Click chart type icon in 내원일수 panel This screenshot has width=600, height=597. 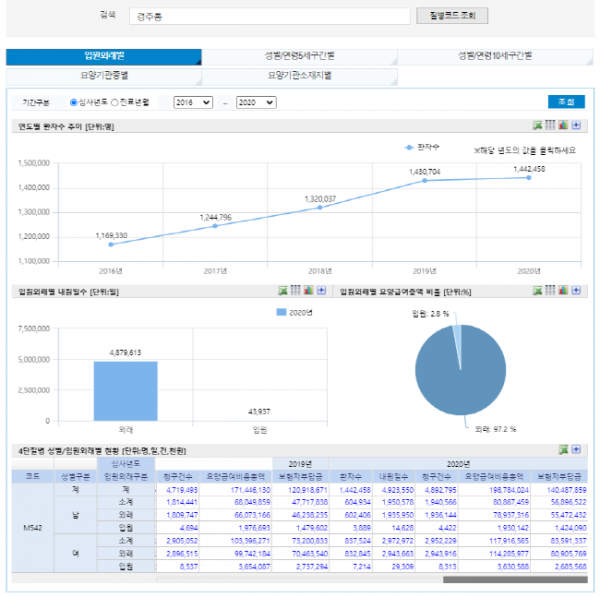coord(308,291)
